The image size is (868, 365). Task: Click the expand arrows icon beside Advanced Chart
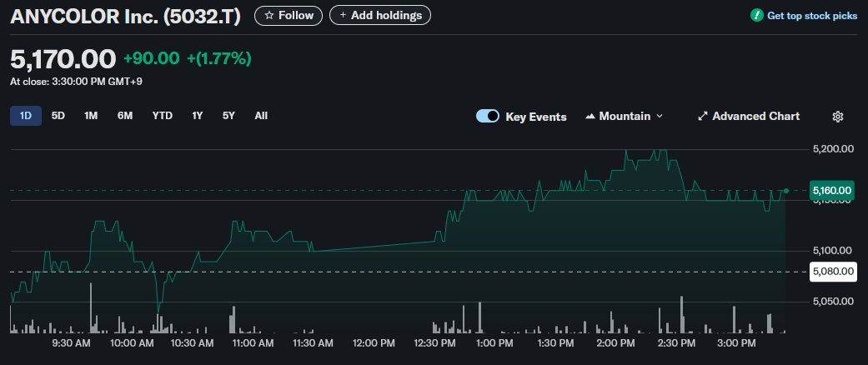pyautogui.click(x=702, y=116)
